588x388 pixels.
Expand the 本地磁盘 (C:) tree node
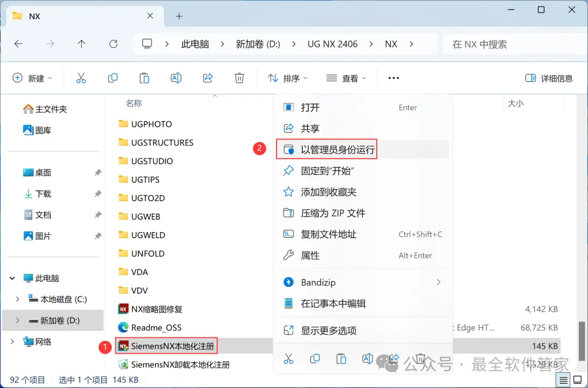[x=17, y=299]
